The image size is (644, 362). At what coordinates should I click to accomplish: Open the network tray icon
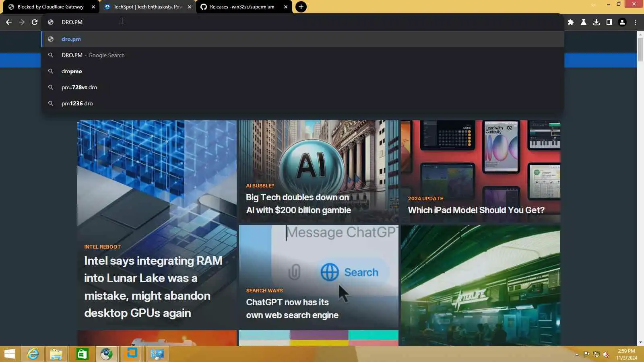click(x=597, y=354)
